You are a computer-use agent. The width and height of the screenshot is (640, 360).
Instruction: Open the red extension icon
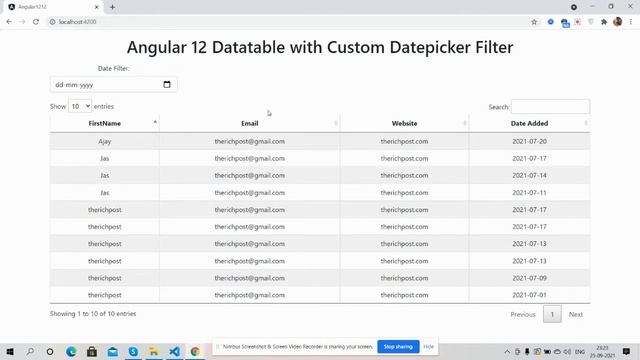click(x=578, y=22)
